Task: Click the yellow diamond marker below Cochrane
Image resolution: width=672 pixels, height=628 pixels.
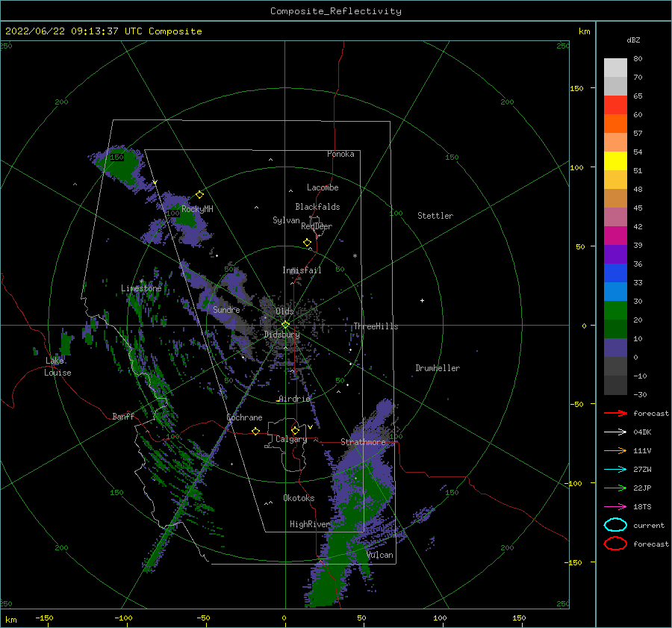Action: 255,431
